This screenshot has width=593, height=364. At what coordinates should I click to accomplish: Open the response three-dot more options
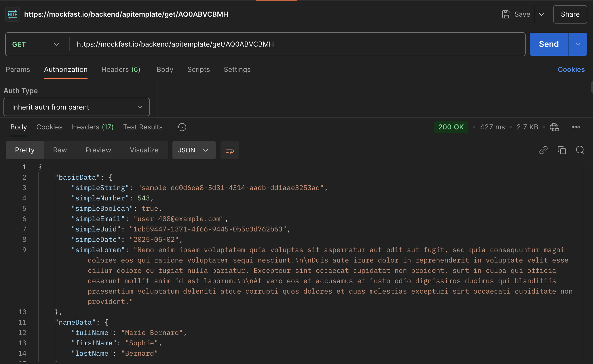click(576, 127)
